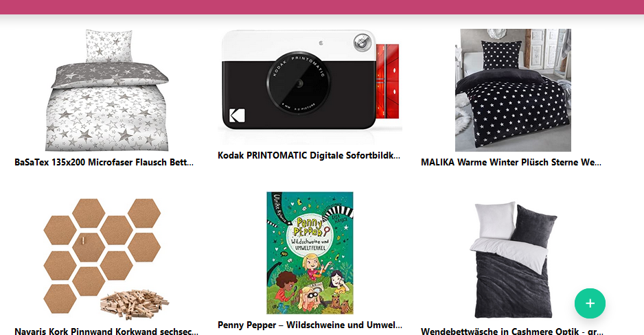
Task: Click the green plus add button
Action: click(590, 303)
